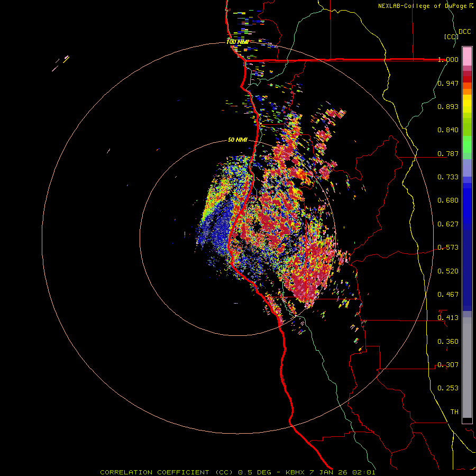Click the TH label on the legend
The width and height of the screenshot is (476, 476).
pos(454,411)
